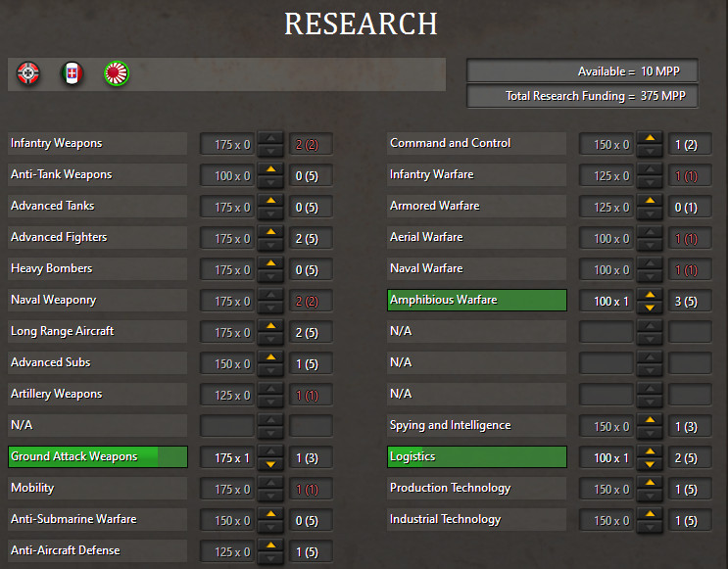Select the German flag icon
728x569 pixels.
click(28, 73)
